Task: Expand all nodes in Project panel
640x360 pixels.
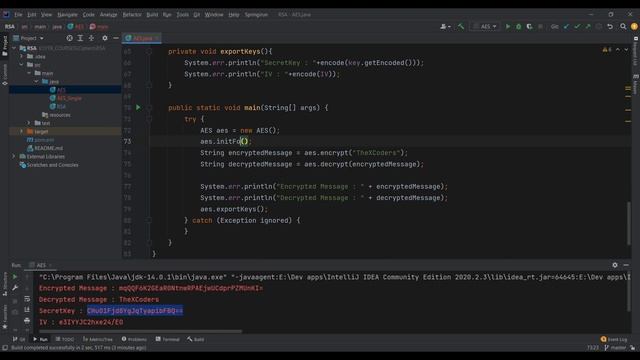Action: pyautogui.click(x=80, y=38)
